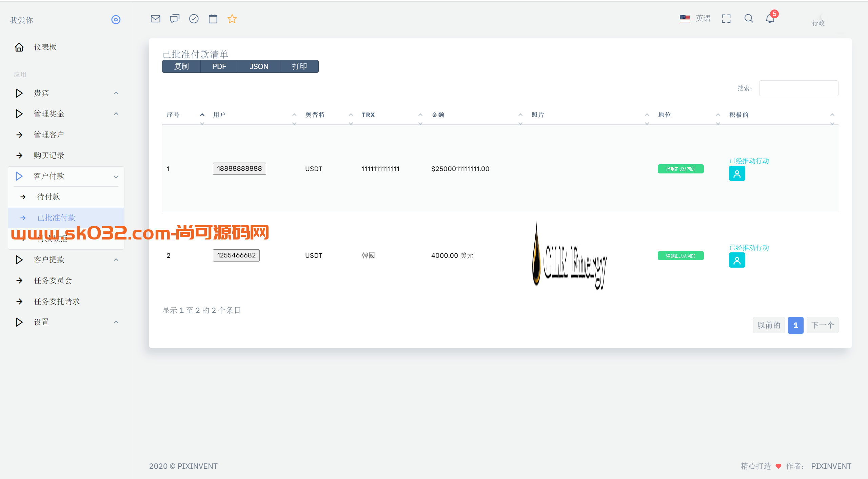868x479 pixels.
Task: Click user badge 1255466682
Action: [236, 255]
